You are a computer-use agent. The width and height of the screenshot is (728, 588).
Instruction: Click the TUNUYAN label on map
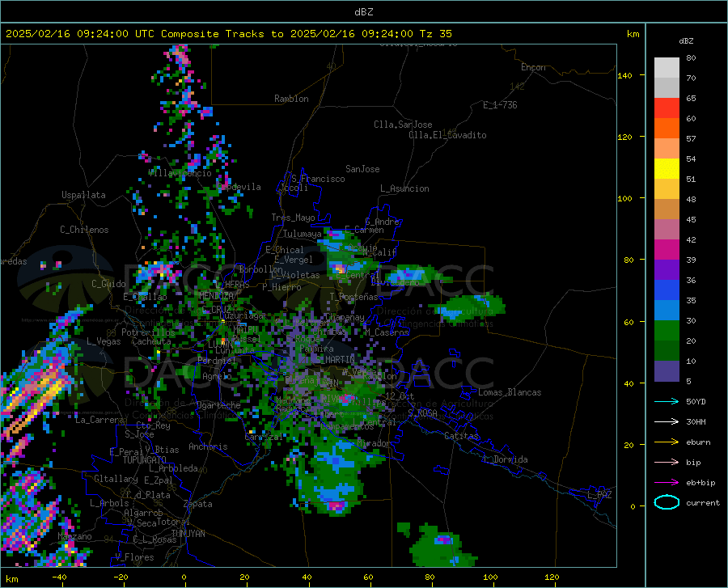pos(188,534)
